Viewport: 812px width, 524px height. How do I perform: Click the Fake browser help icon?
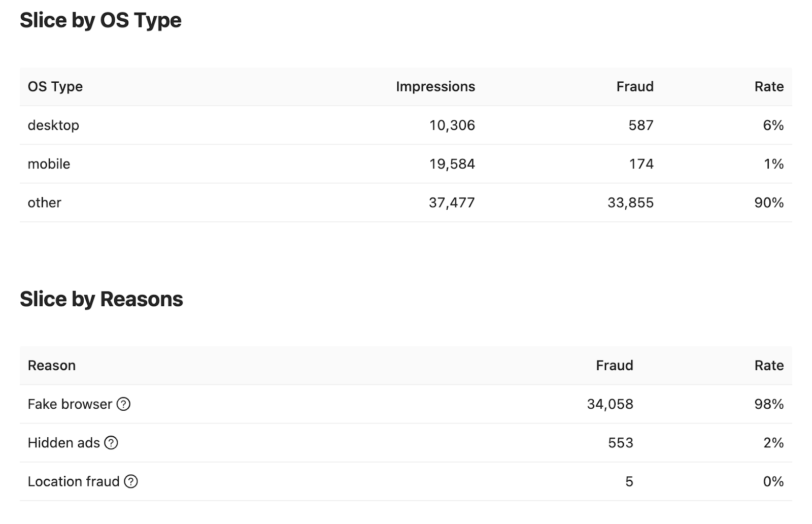click(x=123, y=404)
